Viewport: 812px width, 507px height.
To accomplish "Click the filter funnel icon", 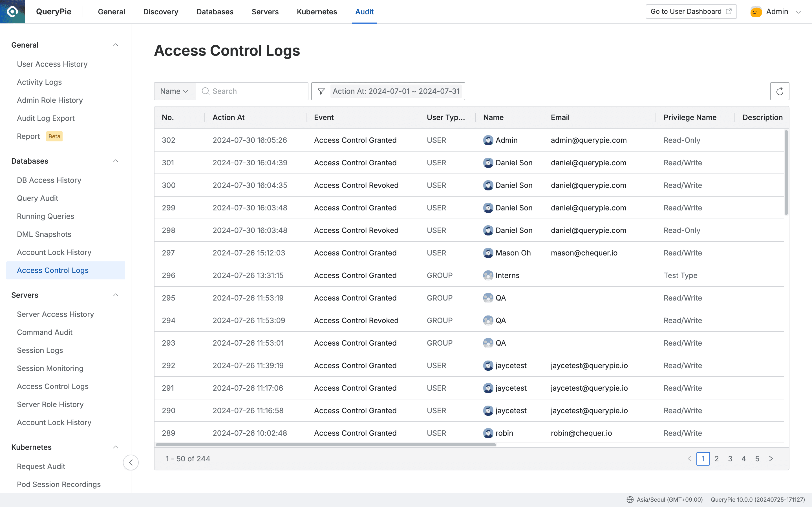I will (x=321, y=91).
